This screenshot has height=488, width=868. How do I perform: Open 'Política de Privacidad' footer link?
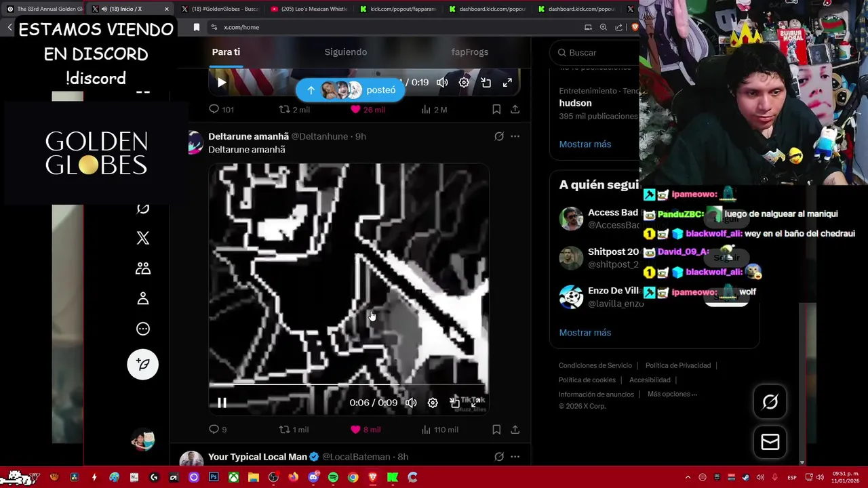678,365
